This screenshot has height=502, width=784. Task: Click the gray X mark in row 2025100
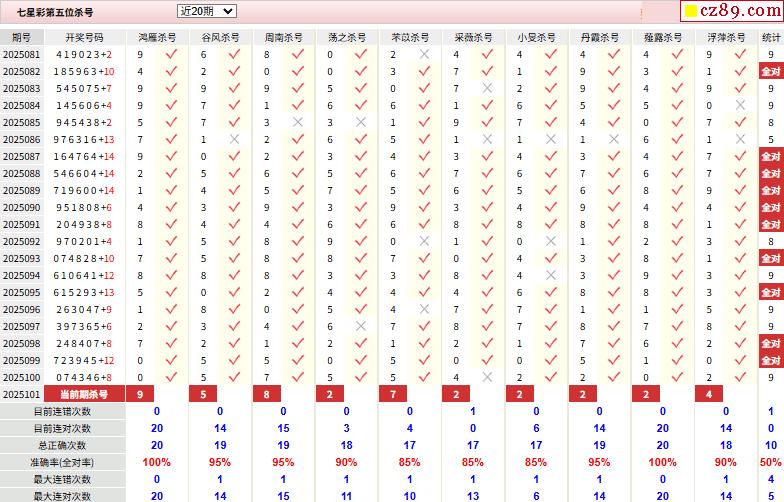click(x=488, y=377)
